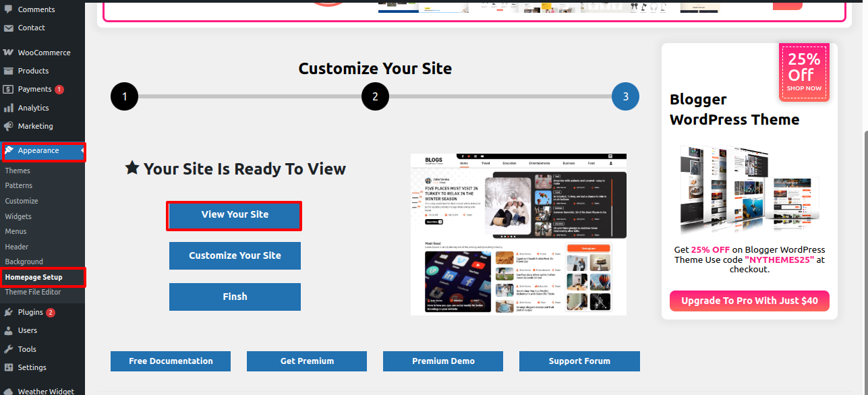
Task: Click the Customize Your Site button
Action: [x=235, y=256]
